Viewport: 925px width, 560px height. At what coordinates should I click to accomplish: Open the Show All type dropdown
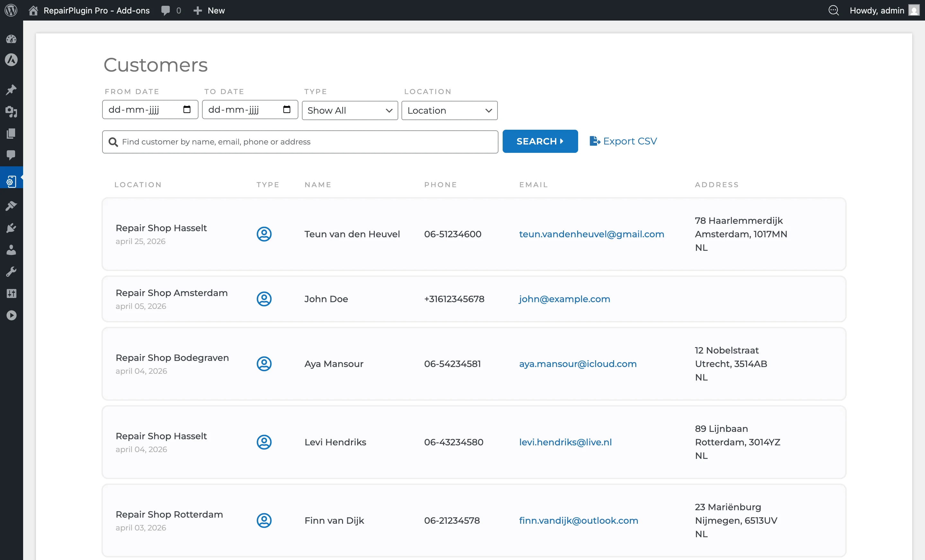[x=349, y=110]
